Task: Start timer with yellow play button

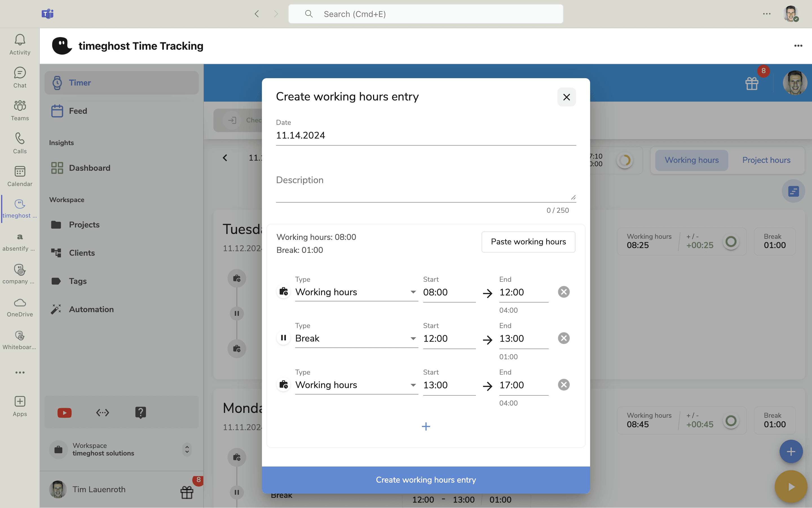Action: [791, 487]
